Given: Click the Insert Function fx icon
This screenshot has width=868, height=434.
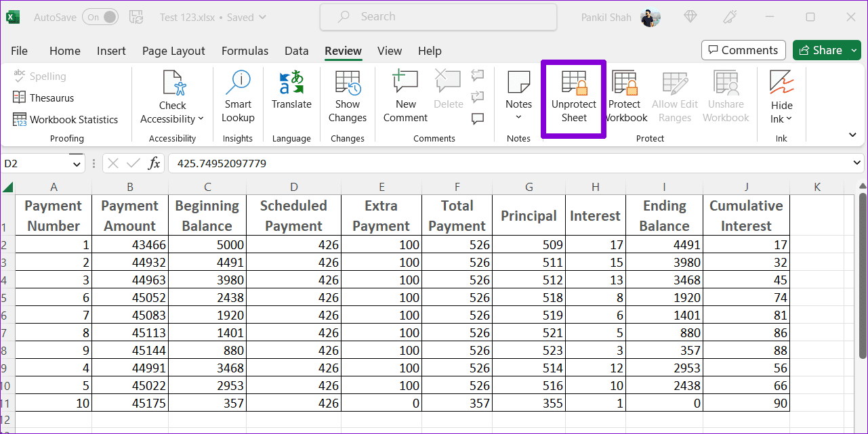Looking at the screenshot, I should click(154, 163).
